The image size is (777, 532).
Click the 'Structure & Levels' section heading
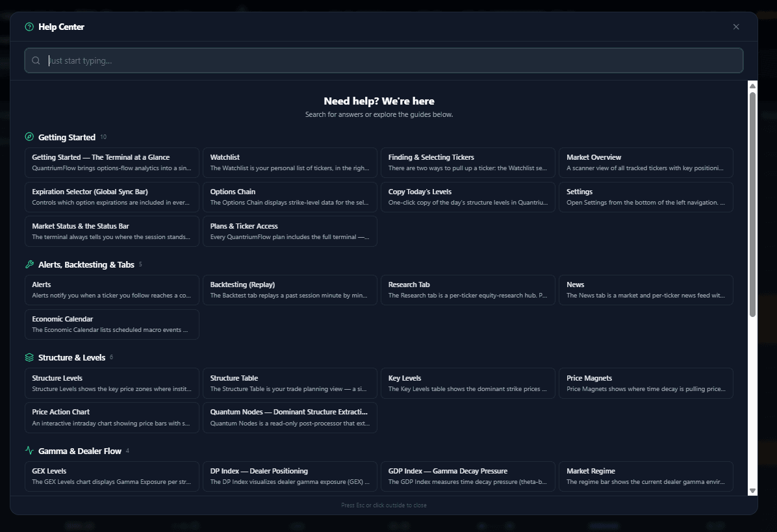[x=72, y=358]
